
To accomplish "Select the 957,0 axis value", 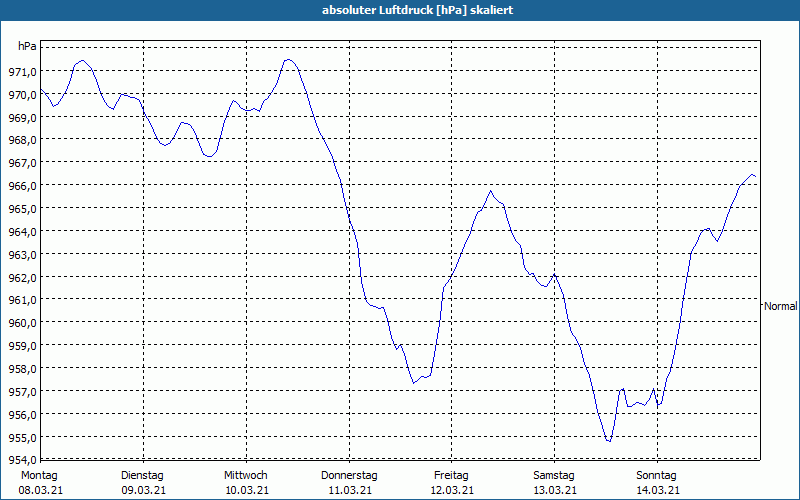I will (22, 392).
